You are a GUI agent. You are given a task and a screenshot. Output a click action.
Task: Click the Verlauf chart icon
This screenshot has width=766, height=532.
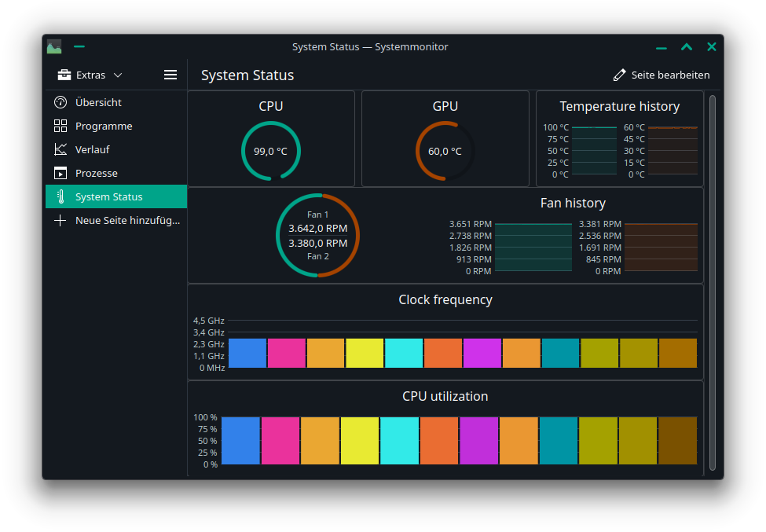click(x=60, y=149)
